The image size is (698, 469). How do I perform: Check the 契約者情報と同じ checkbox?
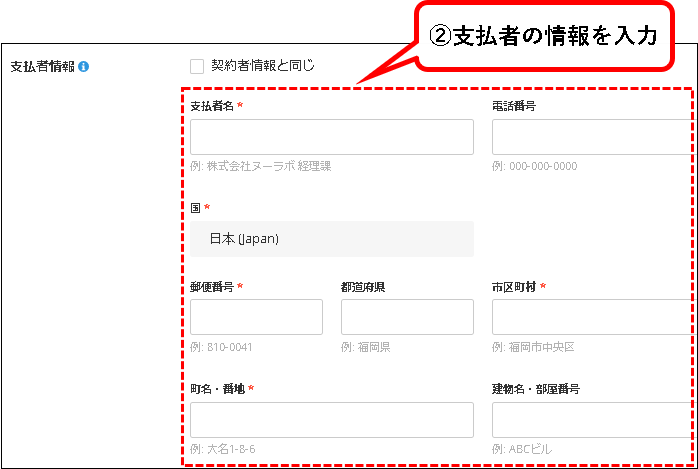click(197, 67)
